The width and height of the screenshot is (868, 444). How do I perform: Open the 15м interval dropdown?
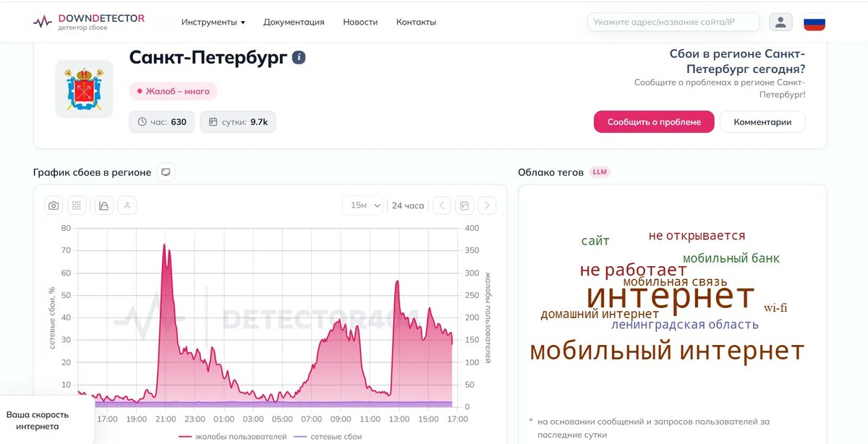[362, 205]
